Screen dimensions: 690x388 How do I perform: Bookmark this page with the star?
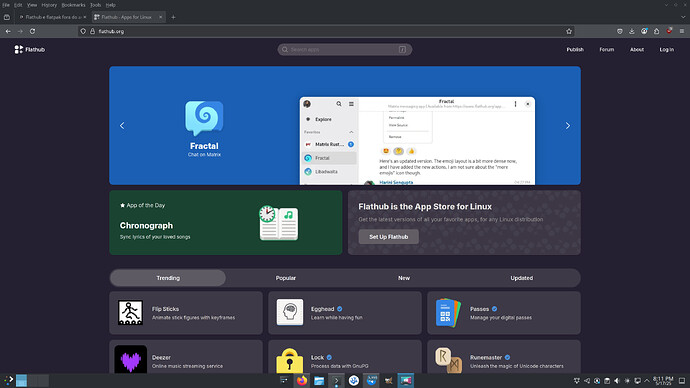click(569, 31)
